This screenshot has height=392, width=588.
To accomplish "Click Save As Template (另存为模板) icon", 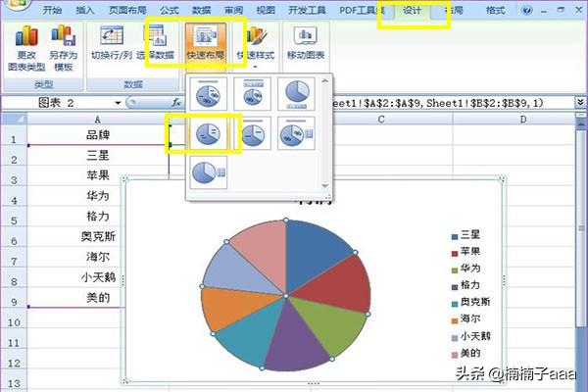I will click(64, 37).
